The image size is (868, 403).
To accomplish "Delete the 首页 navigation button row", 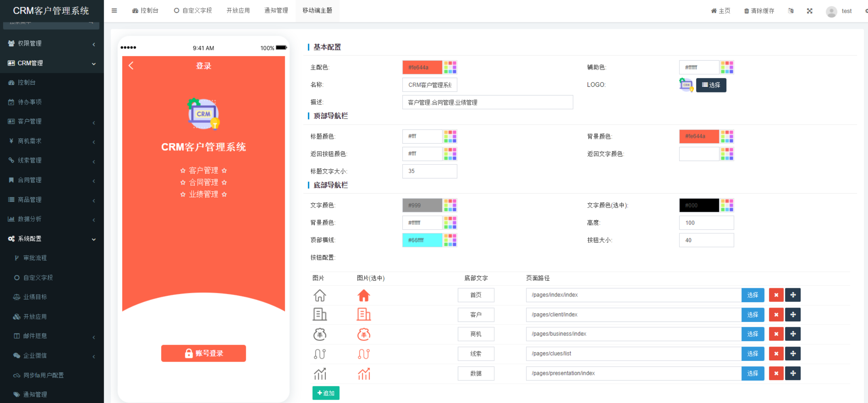I will [776, 295].
